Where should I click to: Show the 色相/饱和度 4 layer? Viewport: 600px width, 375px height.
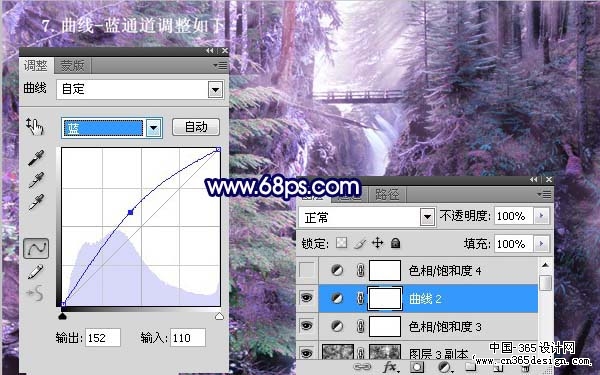pyautogui.click(x=307, y=270)
